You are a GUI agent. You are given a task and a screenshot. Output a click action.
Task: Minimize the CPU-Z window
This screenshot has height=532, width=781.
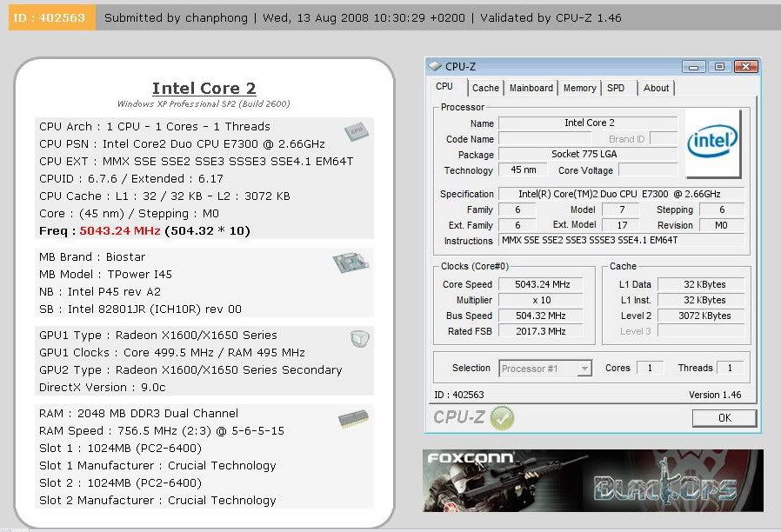[x=694, y=67]
